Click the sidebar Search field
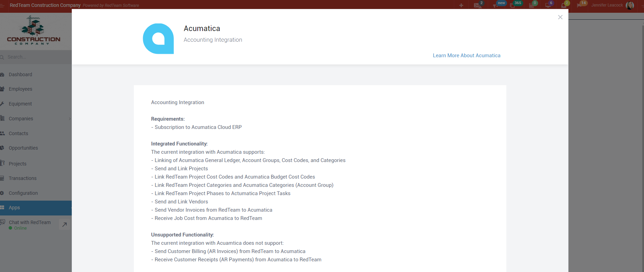644x272 pixels. [34, 57]
